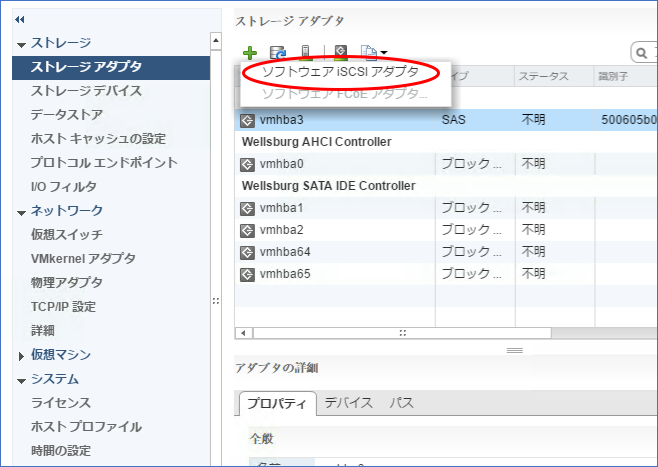Select the vmhba2 row name
This screenshot has width=658, height=467.
pyautogui.click(x=282, y=230)
